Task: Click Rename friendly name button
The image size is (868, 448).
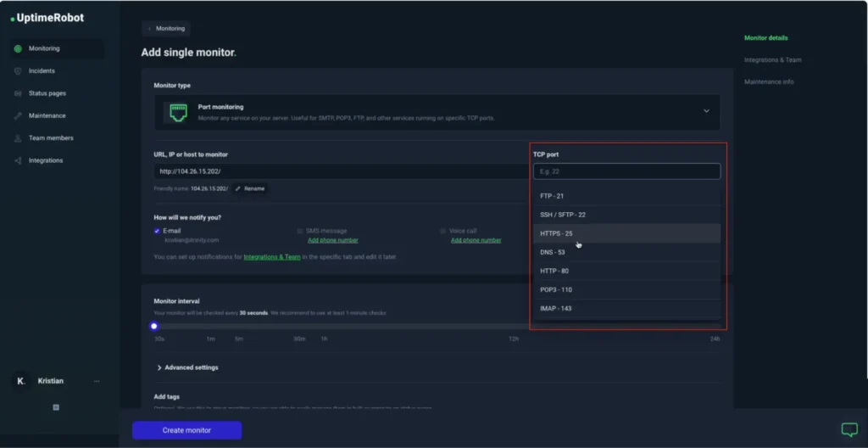Action: (x=250, y=188)
